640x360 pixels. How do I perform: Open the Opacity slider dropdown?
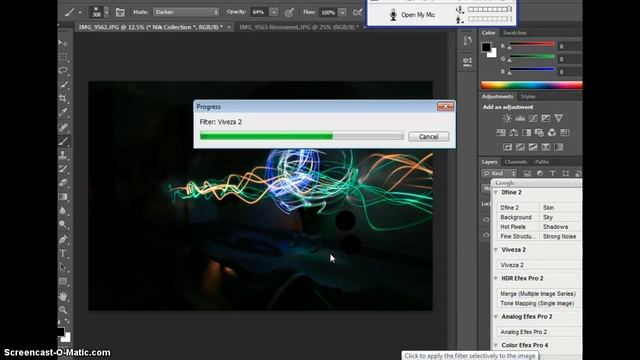pos(274,12)
